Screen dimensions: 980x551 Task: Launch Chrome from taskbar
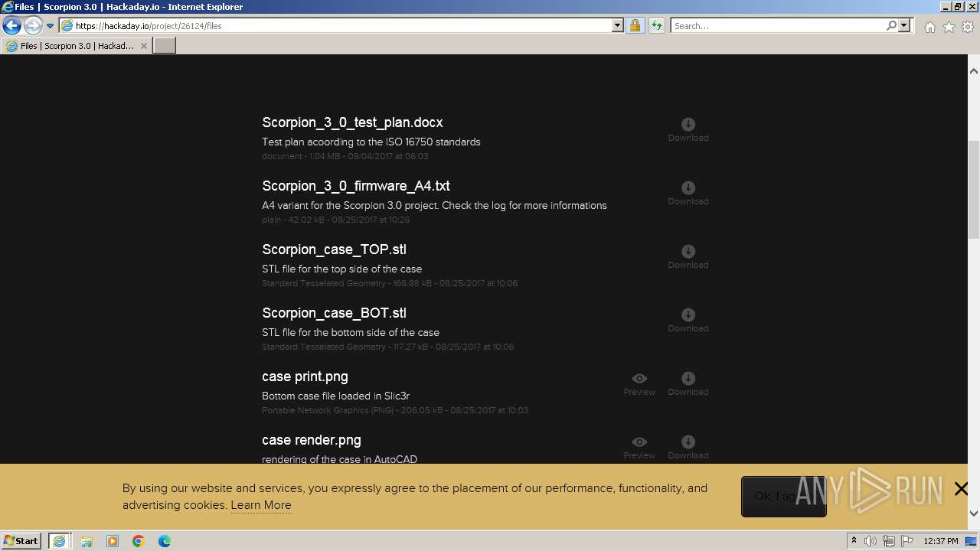139,541
